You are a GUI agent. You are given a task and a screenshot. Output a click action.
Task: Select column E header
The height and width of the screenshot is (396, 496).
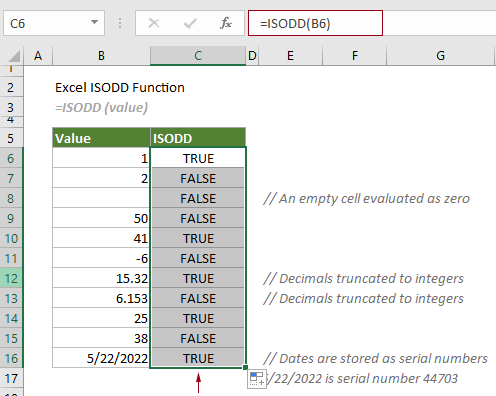click(x=290, y=56)
